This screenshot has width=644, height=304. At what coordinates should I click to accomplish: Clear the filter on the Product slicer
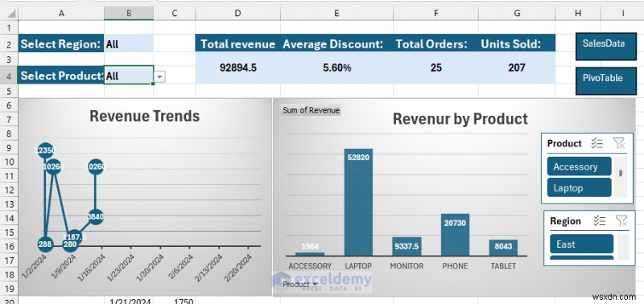coord(619,143)
